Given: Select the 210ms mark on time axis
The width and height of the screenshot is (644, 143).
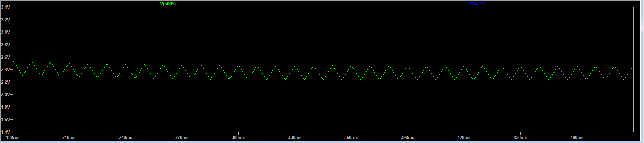Looking at the screenshot, I should pos(69,137).
